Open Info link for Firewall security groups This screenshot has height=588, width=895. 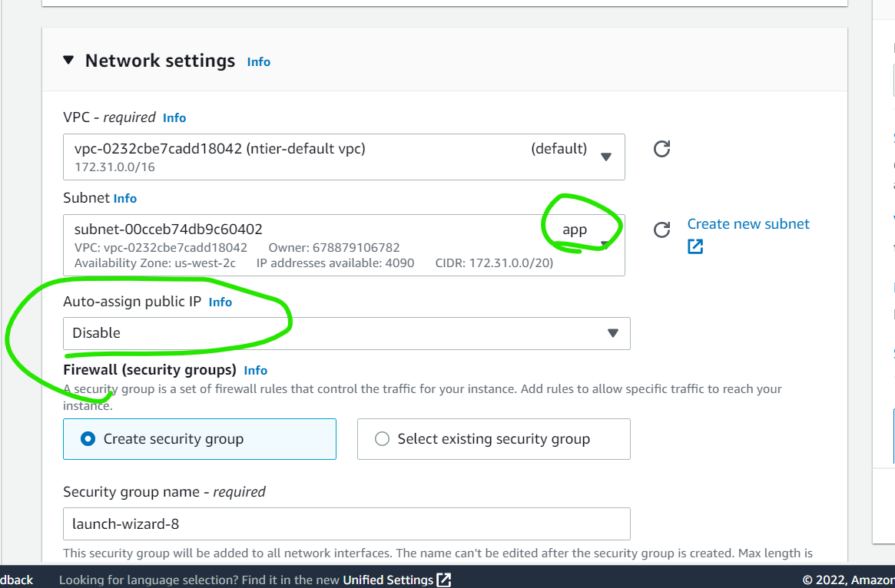(x=255, y=370)
